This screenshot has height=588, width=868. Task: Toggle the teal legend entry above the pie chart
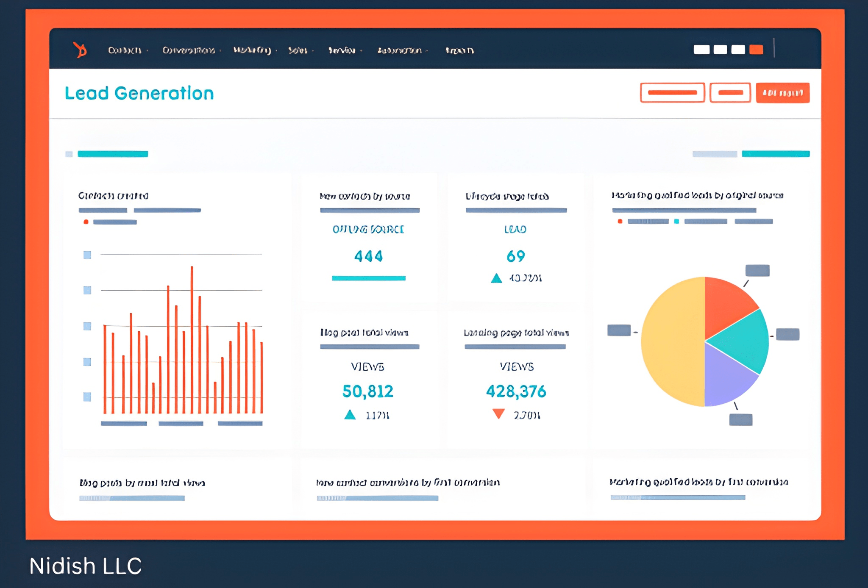click(x=676, y=221)
